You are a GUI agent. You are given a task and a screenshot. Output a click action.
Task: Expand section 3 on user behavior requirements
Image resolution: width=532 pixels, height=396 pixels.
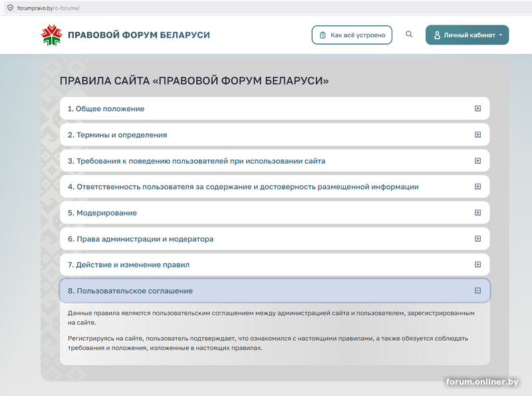point(477,160)
